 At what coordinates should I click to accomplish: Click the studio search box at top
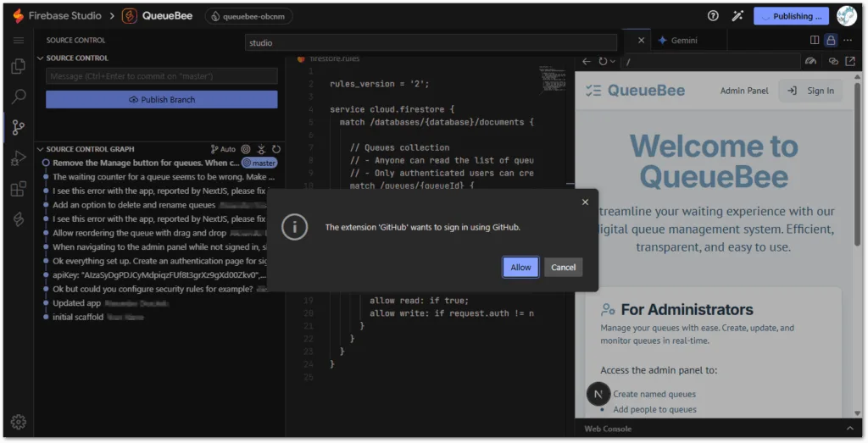click(x=431, y=42)
